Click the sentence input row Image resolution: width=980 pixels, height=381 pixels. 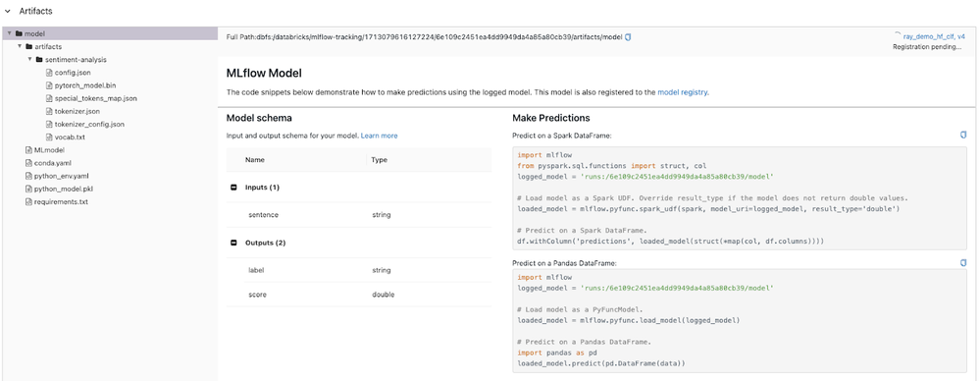click(359, 215)
